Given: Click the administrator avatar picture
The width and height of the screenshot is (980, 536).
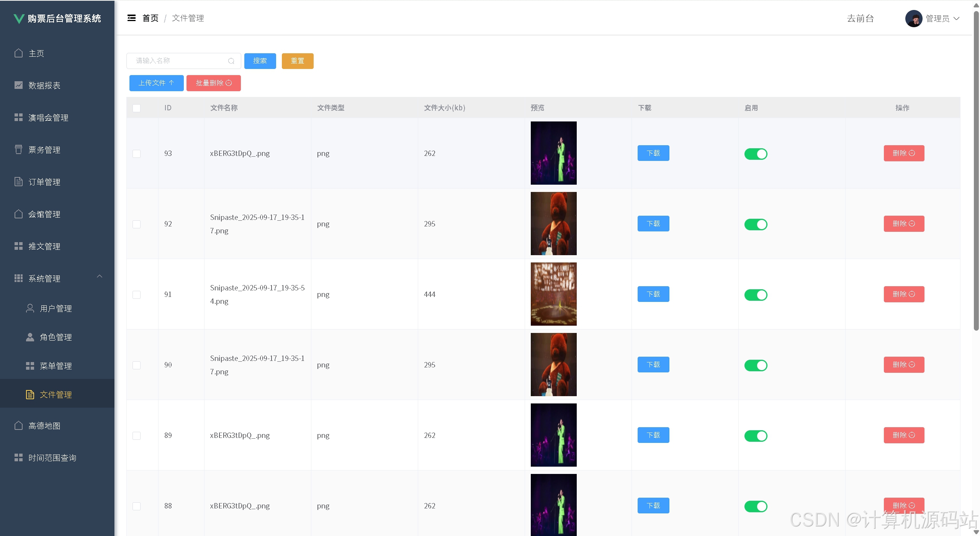Looking at the screenshot, I should [x=914, y=18].
